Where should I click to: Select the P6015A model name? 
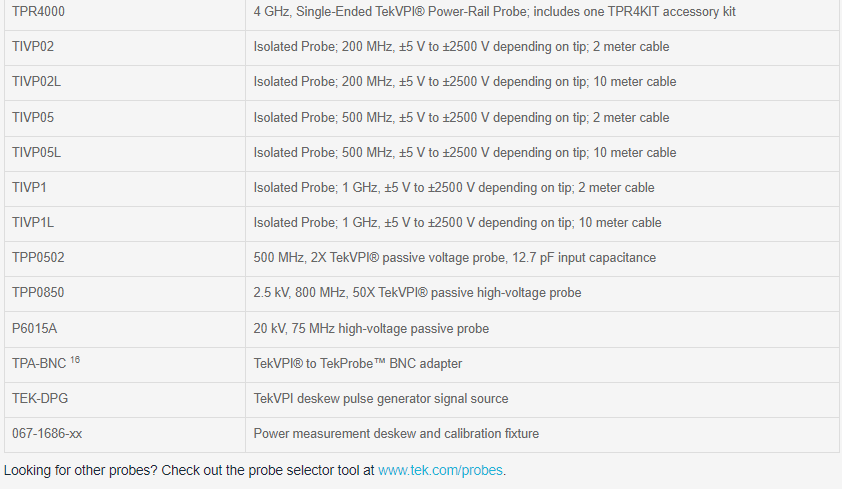tap(34, 328)
